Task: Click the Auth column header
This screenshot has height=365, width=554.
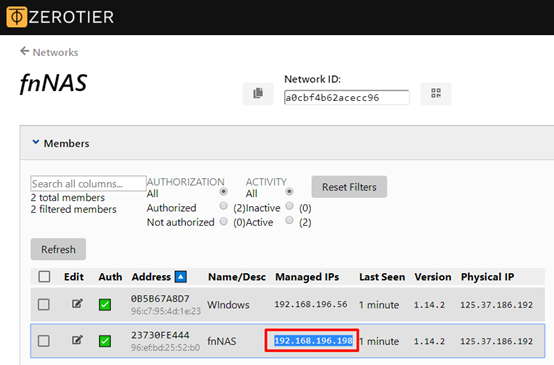Action: (x=110, y=277)
